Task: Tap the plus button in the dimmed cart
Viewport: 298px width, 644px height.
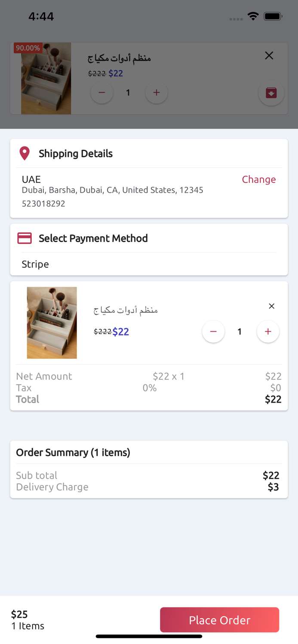Action: coord(157,93)
